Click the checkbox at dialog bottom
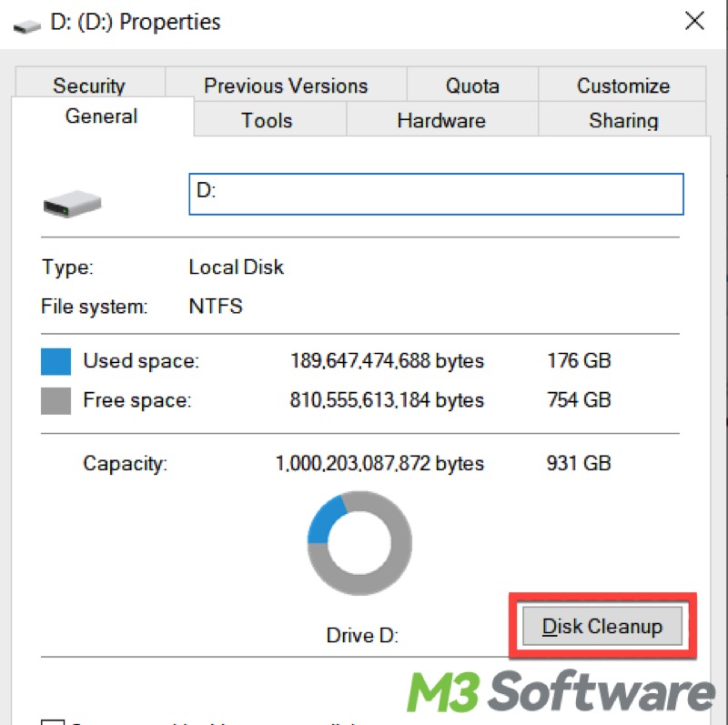728x725 pixels. [x=53, y=721]
